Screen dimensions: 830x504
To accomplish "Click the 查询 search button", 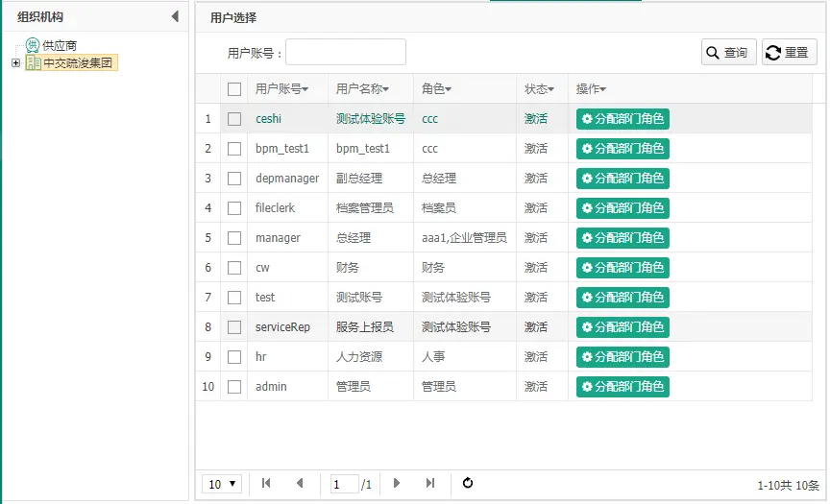I will pyautogui.click(x=728, y=53).
